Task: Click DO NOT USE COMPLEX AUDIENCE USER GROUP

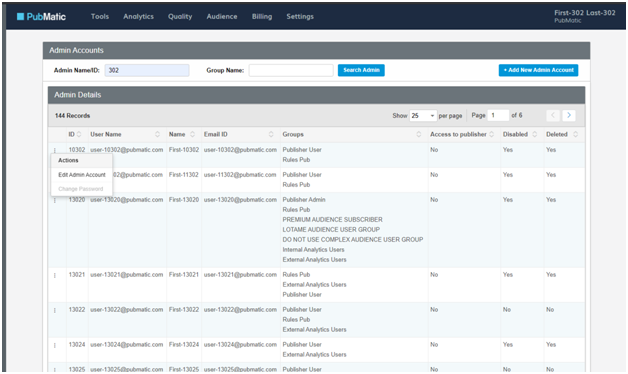Action: pyautogui.click(x=353, y=239)
